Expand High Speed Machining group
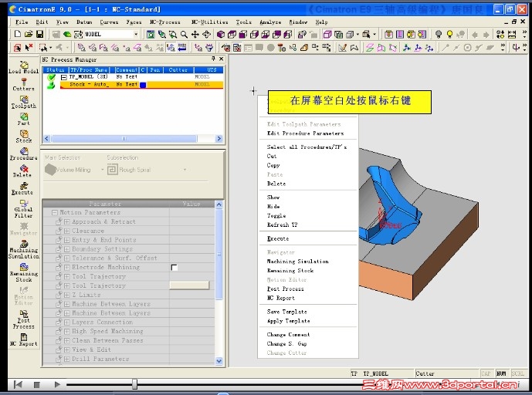The image size is (532, 395). [x=67, y=332]
